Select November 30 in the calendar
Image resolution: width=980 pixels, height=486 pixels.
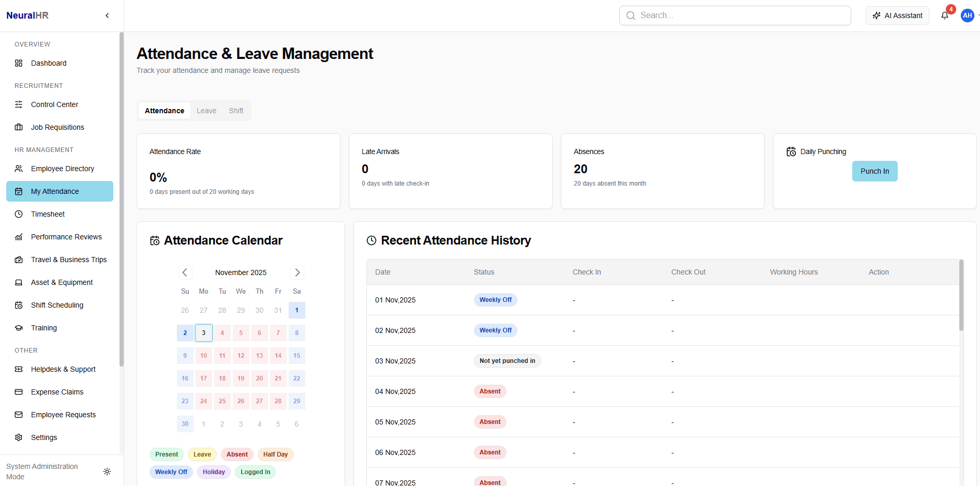click(x=185, y=424)
